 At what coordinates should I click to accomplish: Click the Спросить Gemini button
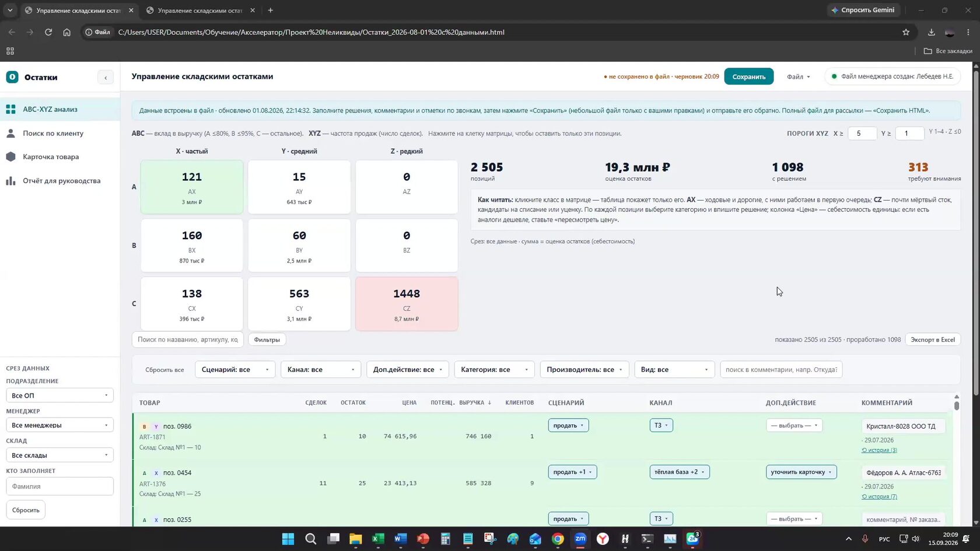pos(863,10)
